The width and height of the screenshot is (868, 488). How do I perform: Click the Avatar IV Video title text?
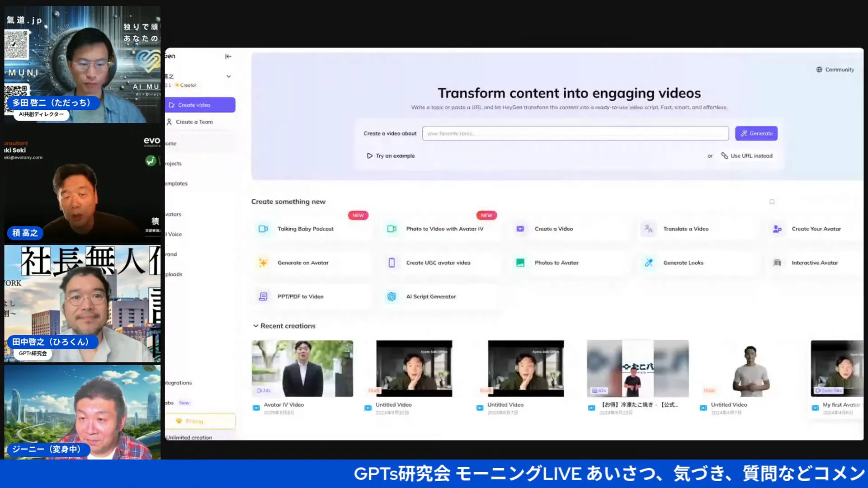pyautogui.click(x=284, y=405)
